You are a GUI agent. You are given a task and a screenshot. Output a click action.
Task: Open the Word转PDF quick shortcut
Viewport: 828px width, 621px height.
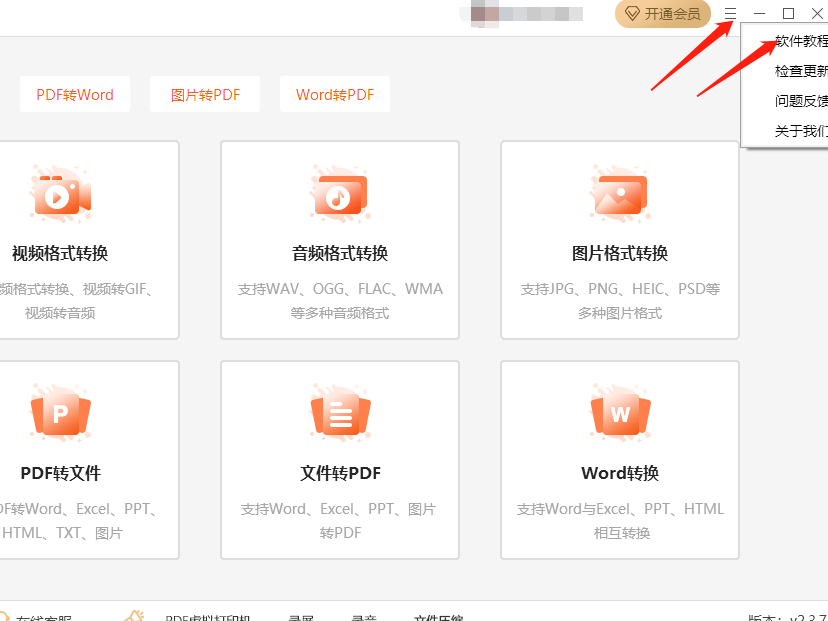click(335, 94)
